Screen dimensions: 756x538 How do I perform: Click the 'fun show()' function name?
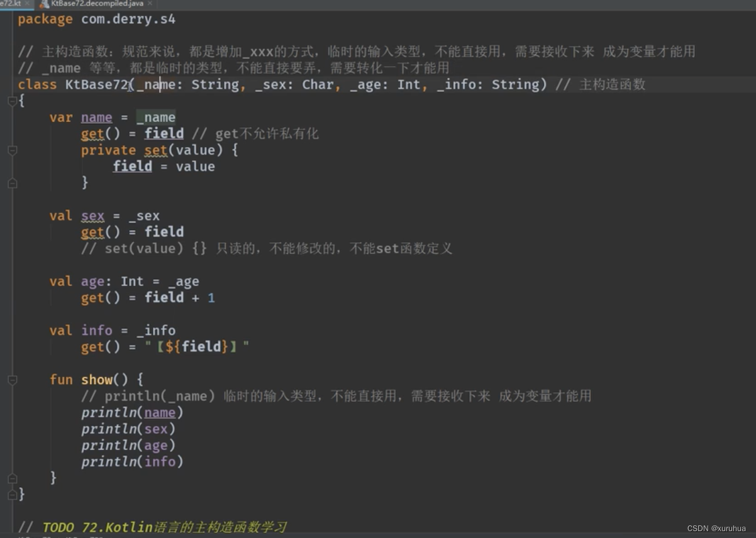(97, 380)
